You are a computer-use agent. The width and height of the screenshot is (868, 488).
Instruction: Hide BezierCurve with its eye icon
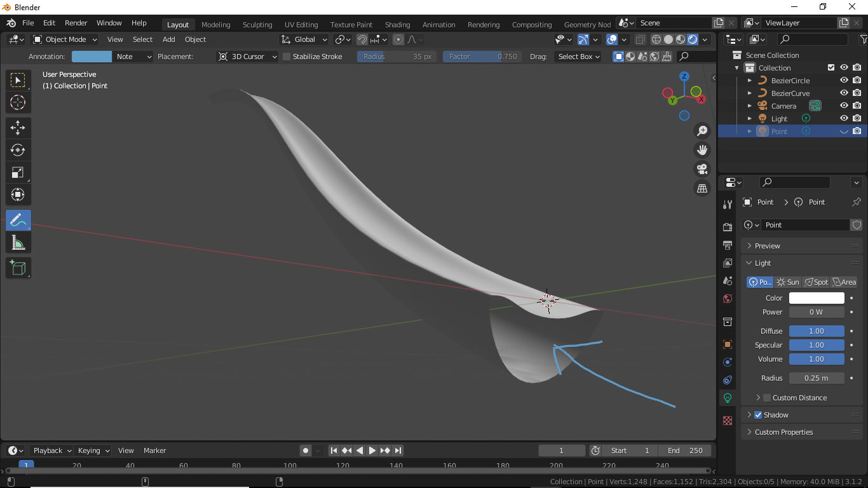pyautogui.click(x=844, y=93)
